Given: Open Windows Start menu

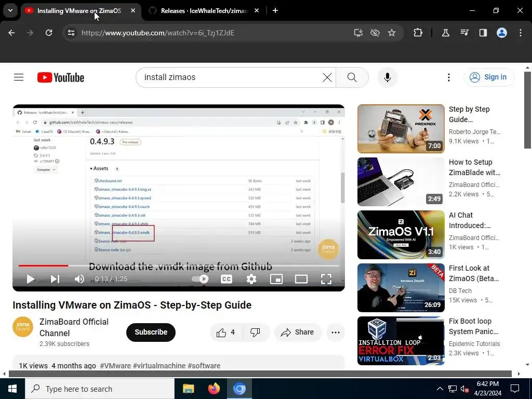Looking at the screenshot, I should [x=12, y=389].
